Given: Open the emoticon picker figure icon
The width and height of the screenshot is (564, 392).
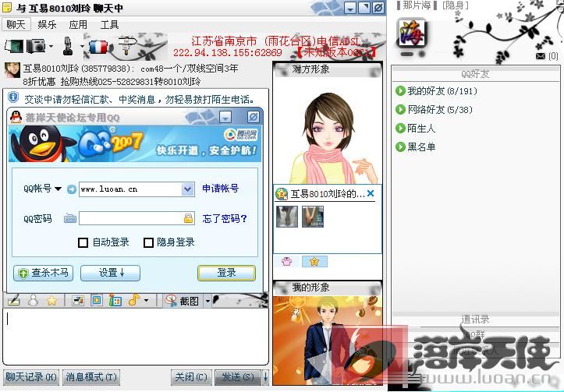Looking at the screenshot, I should point(33,300).
